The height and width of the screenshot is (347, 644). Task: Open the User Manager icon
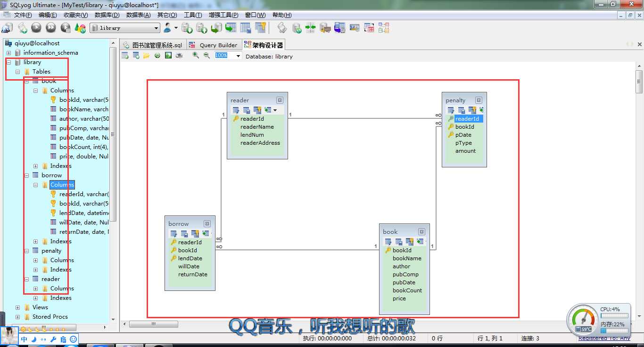[167, 28]
